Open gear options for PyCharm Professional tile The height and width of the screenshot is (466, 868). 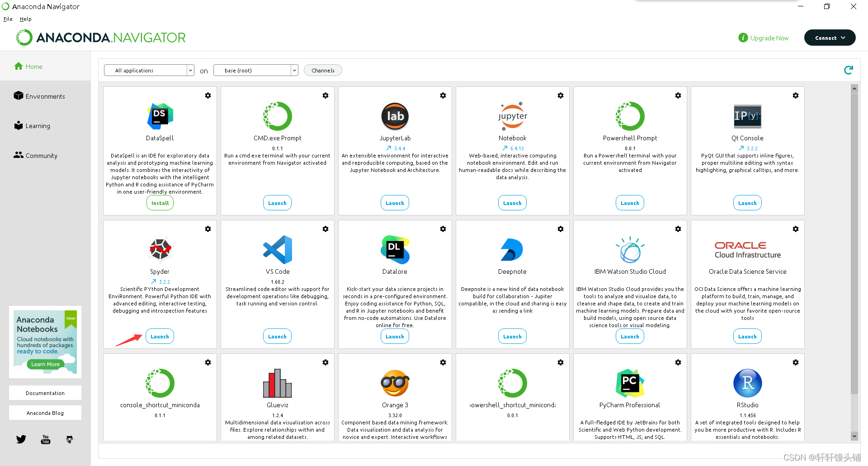tap(678, 362)
